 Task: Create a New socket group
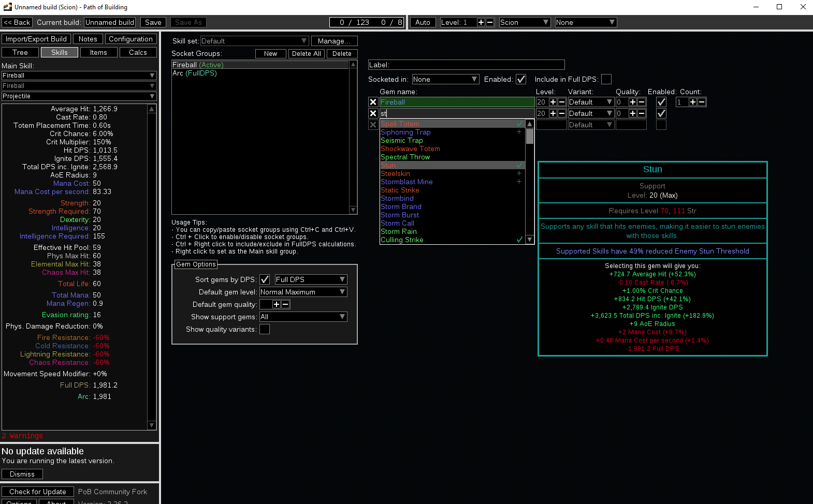click(x=271, y=53)
